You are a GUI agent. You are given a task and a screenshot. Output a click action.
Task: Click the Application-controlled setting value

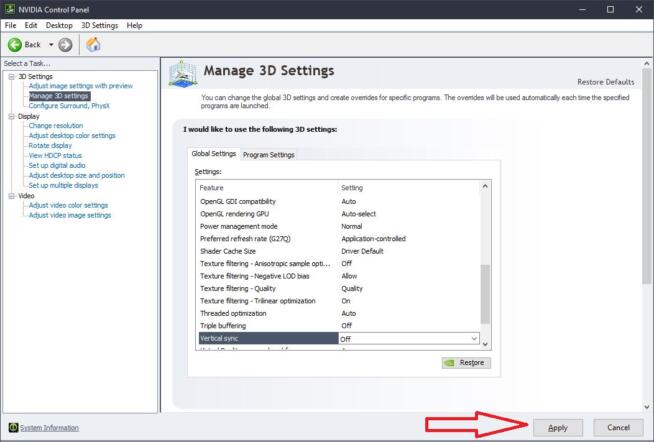coord(373,239)
